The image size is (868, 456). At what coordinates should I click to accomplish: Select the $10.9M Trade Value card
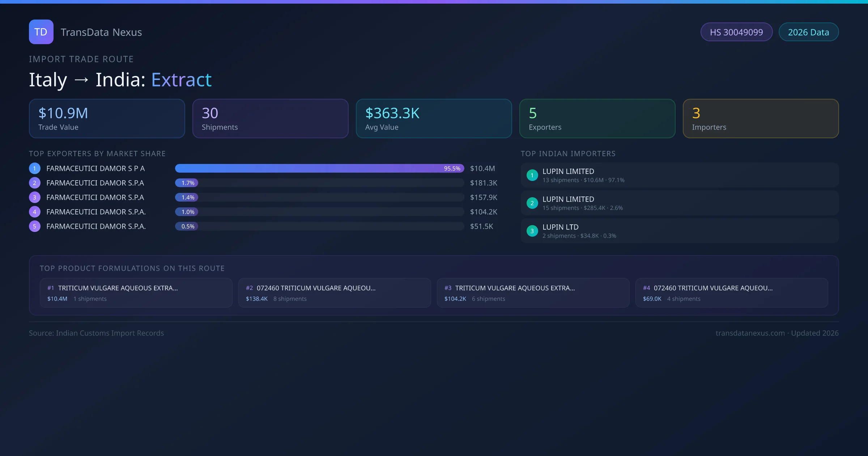[x=107, y=119]
